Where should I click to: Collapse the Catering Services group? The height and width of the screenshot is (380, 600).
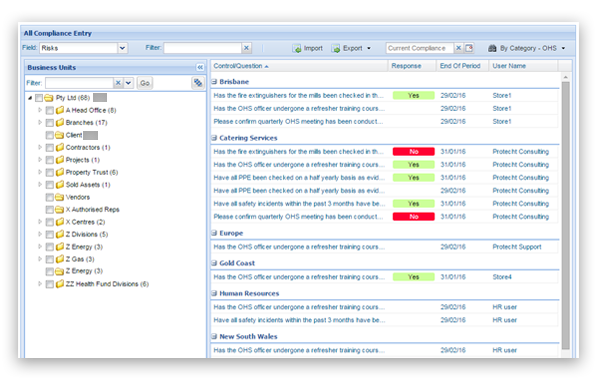[214, 138]
